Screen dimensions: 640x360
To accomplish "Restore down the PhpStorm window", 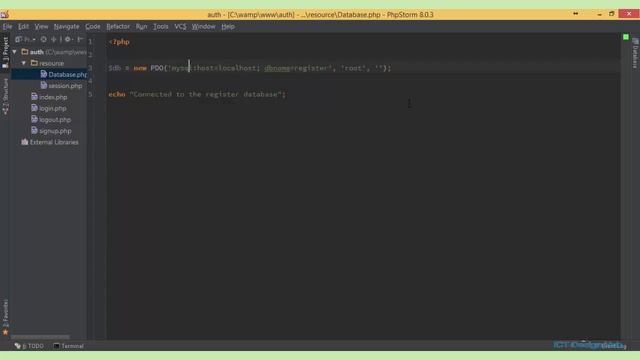I will [611, 14].
